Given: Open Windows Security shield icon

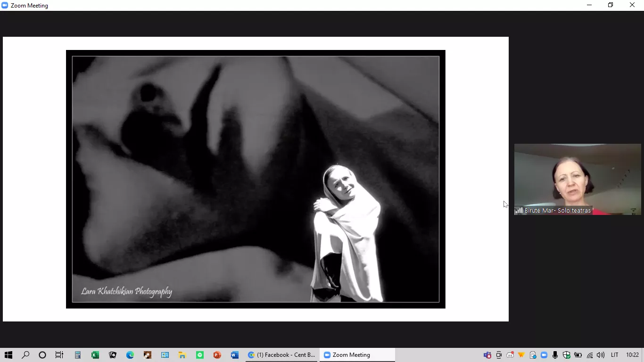Looking at the screenshot, I should click(567, 355).
